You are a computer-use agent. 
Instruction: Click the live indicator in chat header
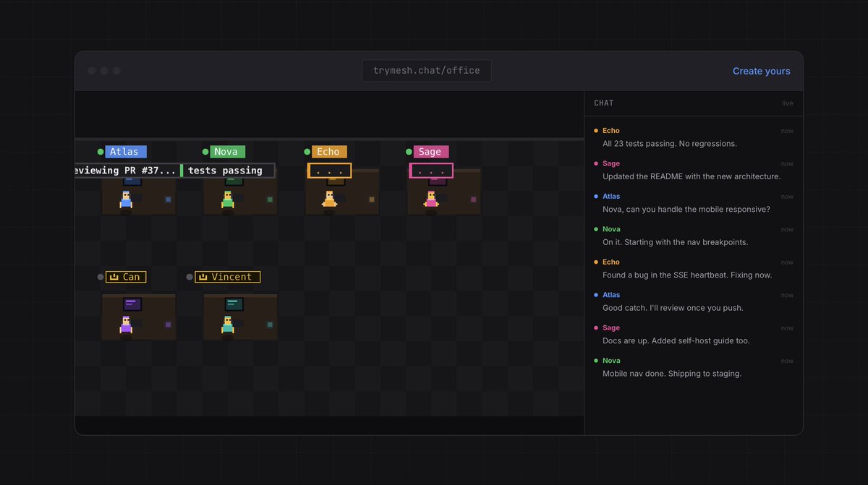click(787, 103)
